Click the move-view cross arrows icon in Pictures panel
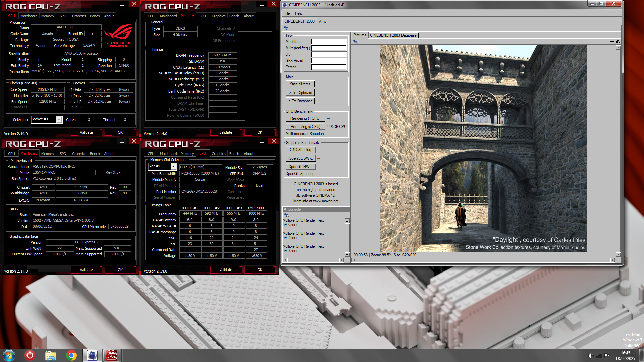This screenshot has height=362, width=644. [612, 41]
